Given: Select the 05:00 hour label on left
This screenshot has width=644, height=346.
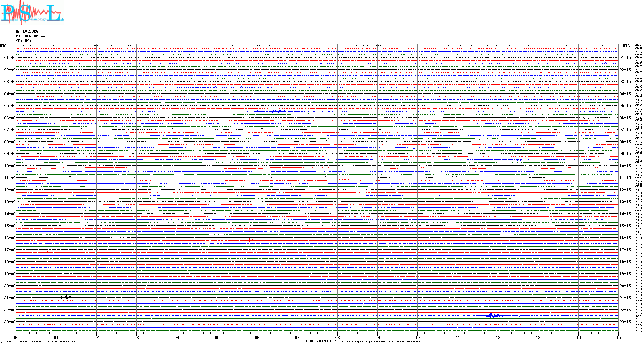Looking at the screenshot, I should click(10, 106).
